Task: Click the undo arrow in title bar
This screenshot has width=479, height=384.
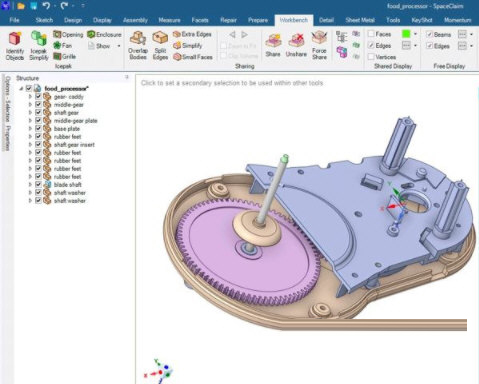Action: 47,6
